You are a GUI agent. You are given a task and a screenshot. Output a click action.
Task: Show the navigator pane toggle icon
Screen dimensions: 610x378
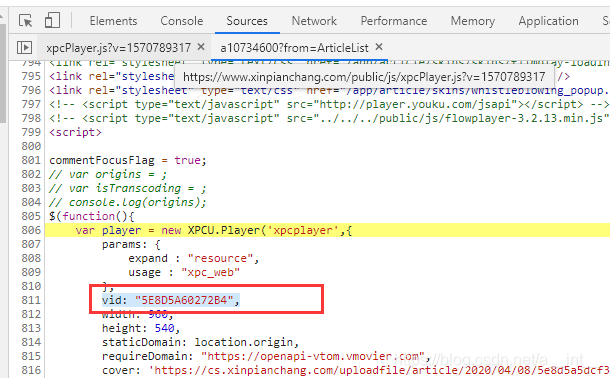tap(24, 47)
